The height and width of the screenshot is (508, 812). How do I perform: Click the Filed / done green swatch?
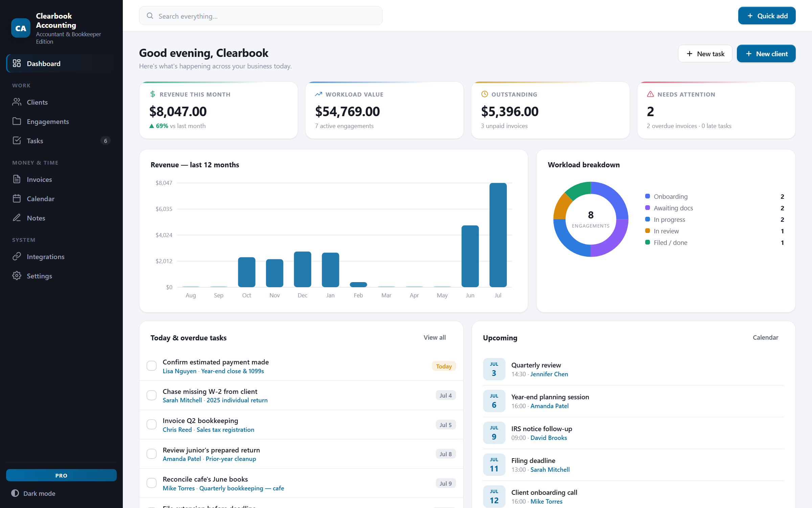648,242
